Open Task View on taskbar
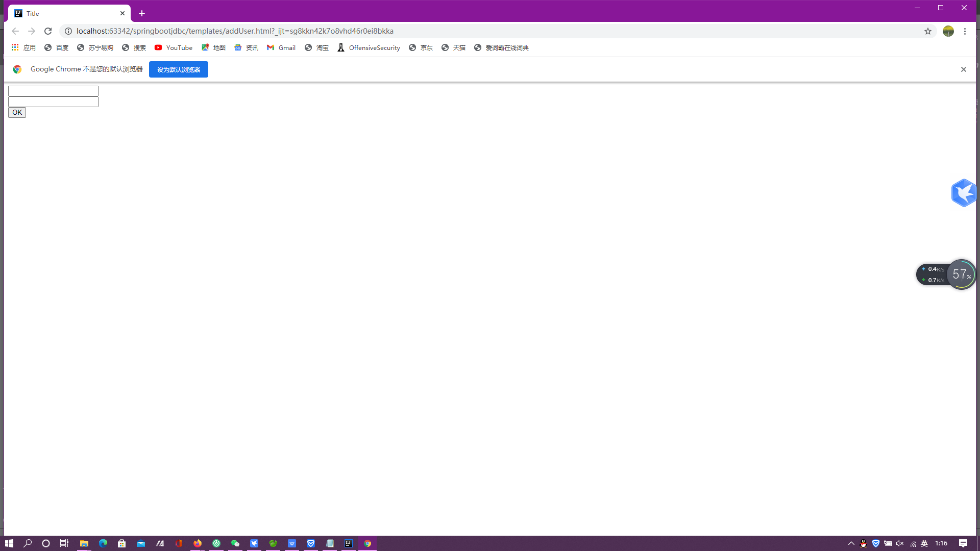Viewport: 980px width, 551px height. click(64, 543)
